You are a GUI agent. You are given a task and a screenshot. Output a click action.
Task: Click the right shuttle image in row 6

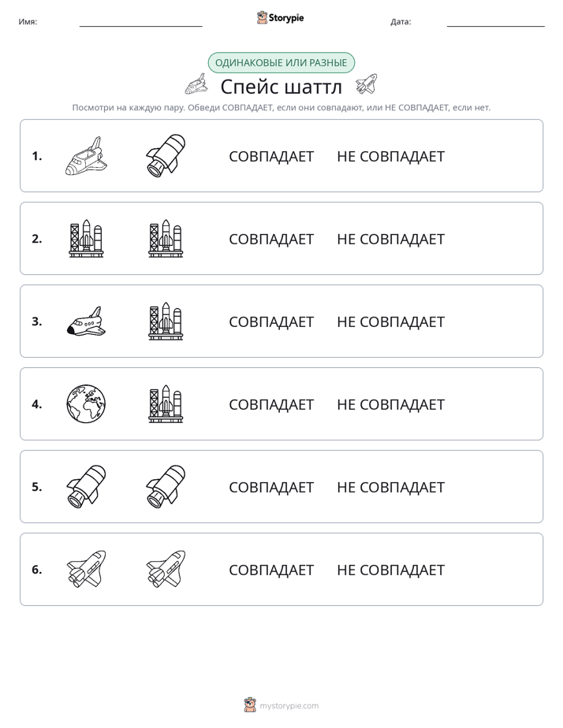[x=166, y=569]
